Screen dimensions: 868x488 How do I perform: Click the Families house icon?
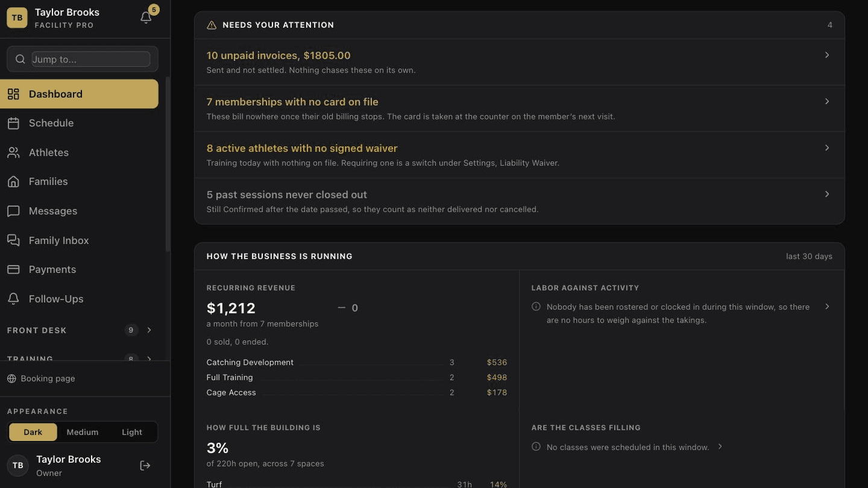point(13,181)
